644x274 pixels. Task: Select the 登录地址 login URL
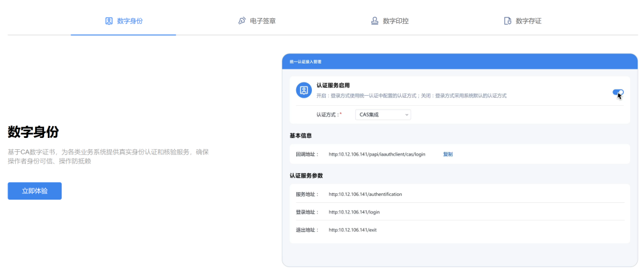pos(354,212)
